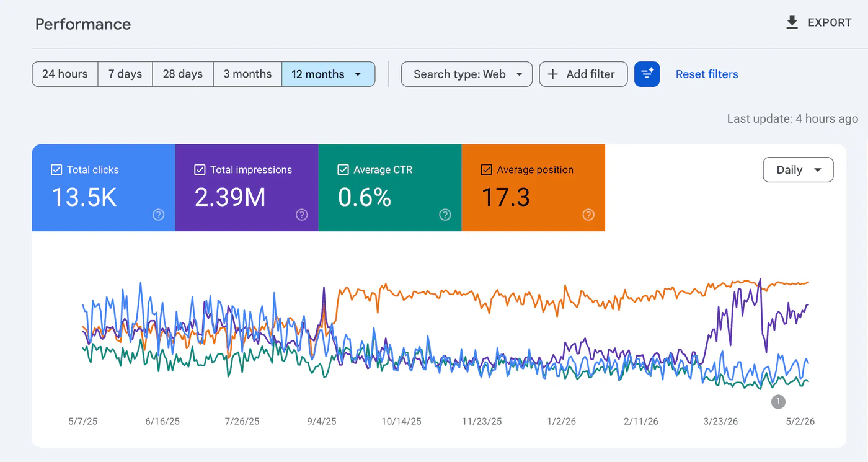Viewport: 868px width, 462px height.
Task: Toggle the Total impressions checkbox
Action: [x=200, y=170]
